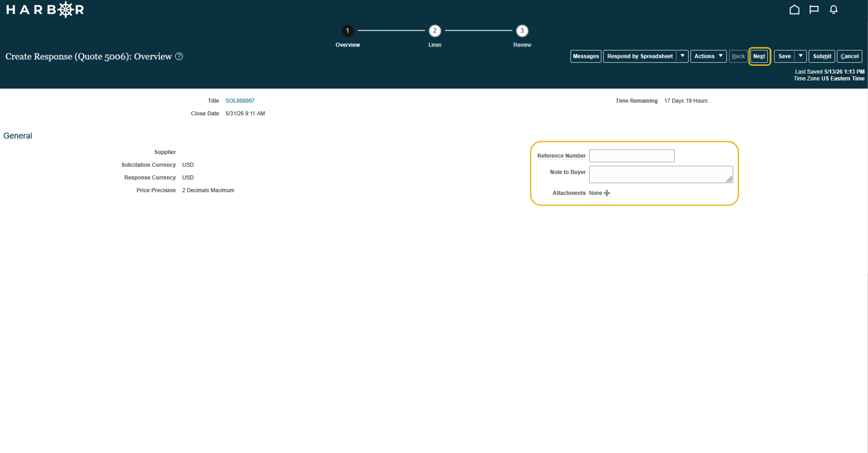Click the General section heading
Viewport: 868px width, 453px height.
(x=18, y=136)
